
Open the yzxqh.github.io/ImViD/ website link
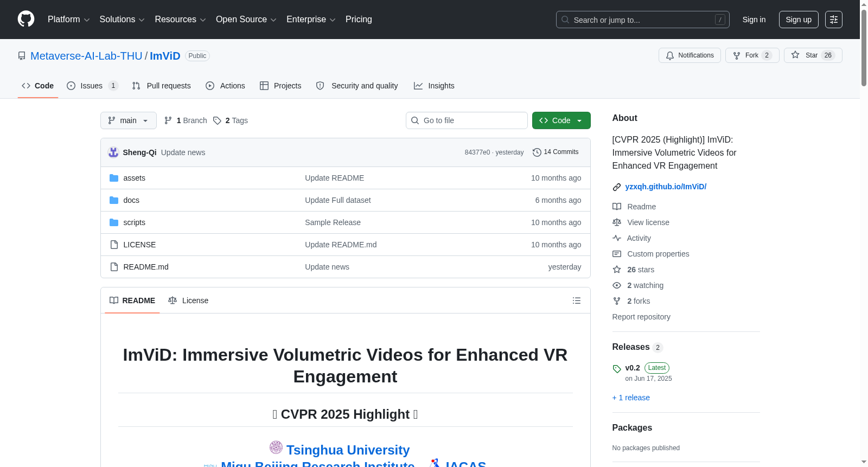[666, 187]
